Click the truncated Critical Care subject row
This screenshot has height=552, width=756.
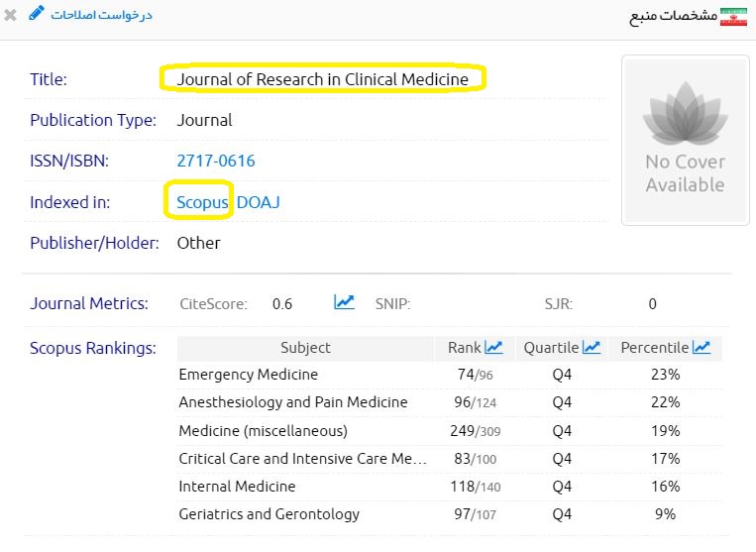(302, 459)
